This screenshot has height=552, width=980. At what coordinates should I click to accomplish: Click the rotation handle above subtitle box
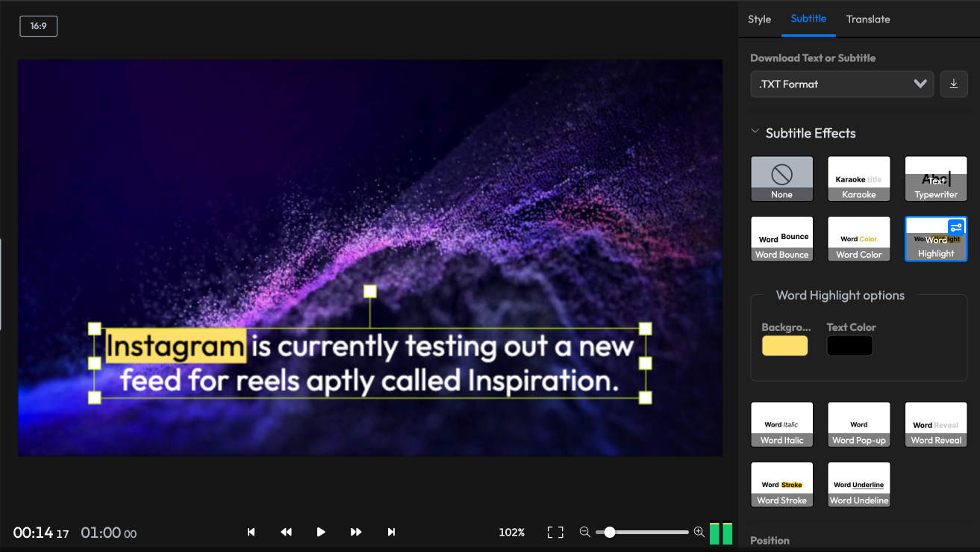pos(369,291)
